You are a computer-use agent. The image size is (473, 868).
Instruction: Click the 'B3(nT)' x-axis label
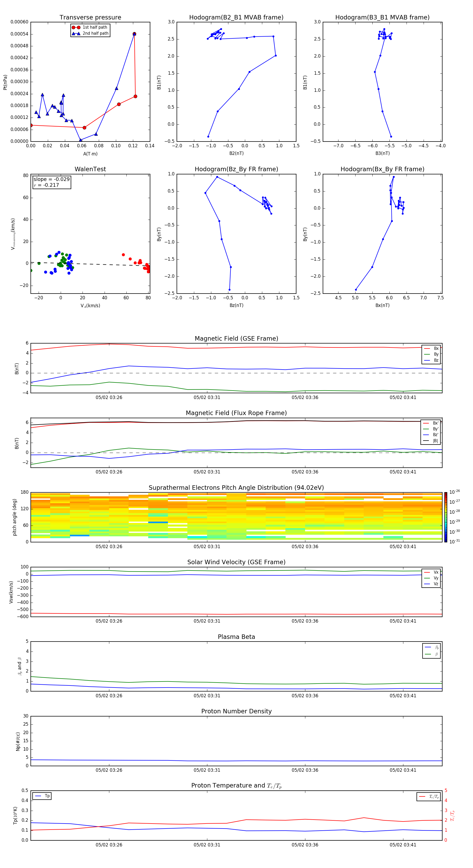pos(382,154)
